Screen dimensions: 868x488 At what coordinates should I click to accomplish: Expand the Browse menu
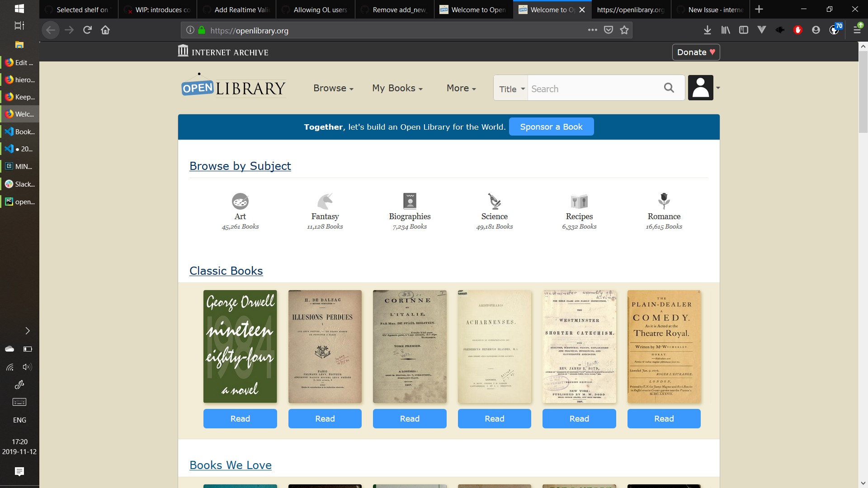(x=333, y=88)
